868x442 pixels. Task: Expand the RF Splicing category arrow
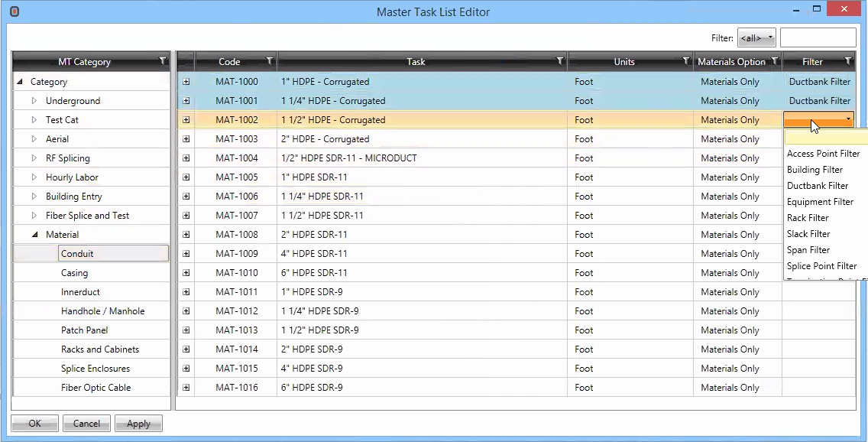pos(34,158)
